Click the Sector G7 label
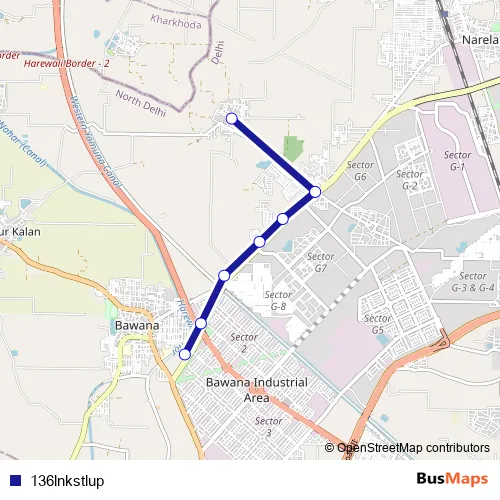The image size is (500, 500). click(x=320, y=262)
